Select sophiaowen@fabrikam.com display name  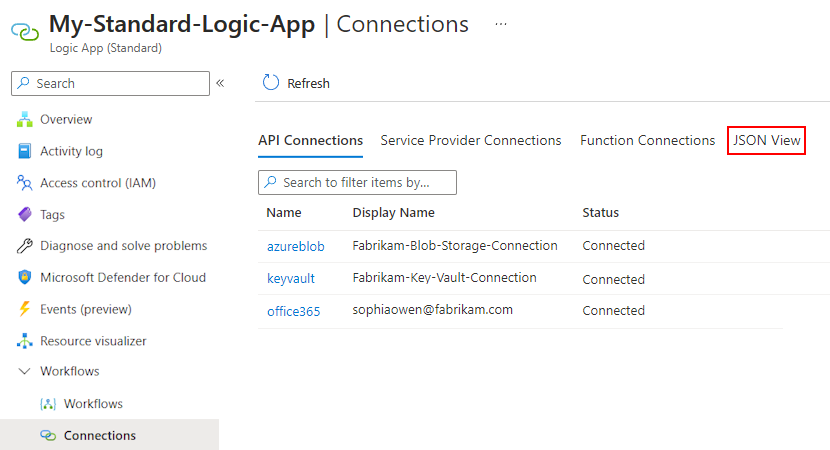(432, 310)
